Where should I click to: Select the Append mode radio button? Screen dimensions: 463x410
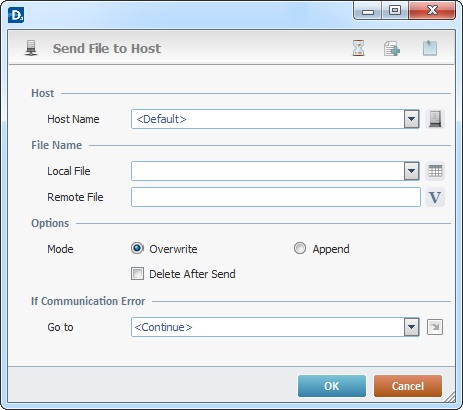click(300, 248)
